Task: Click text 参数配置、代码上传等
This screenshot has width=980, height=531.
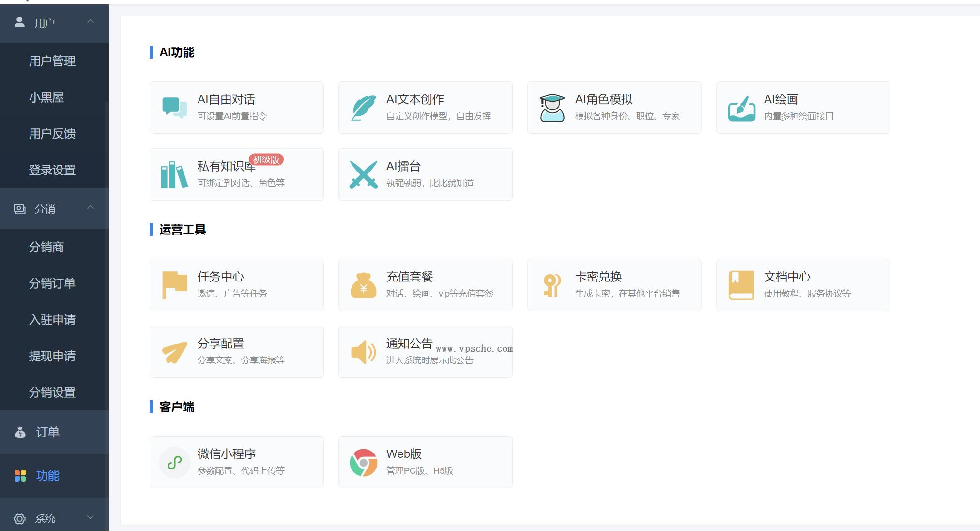Action: point(241,471)
